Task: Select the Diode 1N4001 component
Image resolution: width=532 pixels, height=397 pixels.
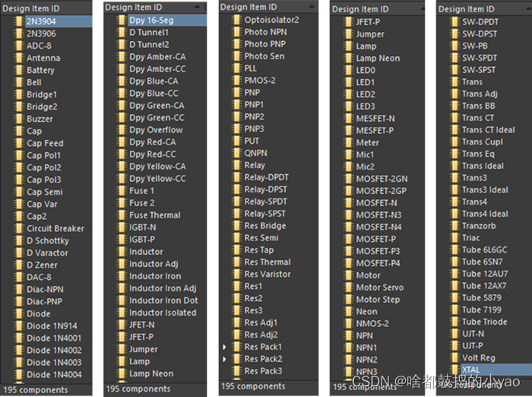Action: click(53, 338)
